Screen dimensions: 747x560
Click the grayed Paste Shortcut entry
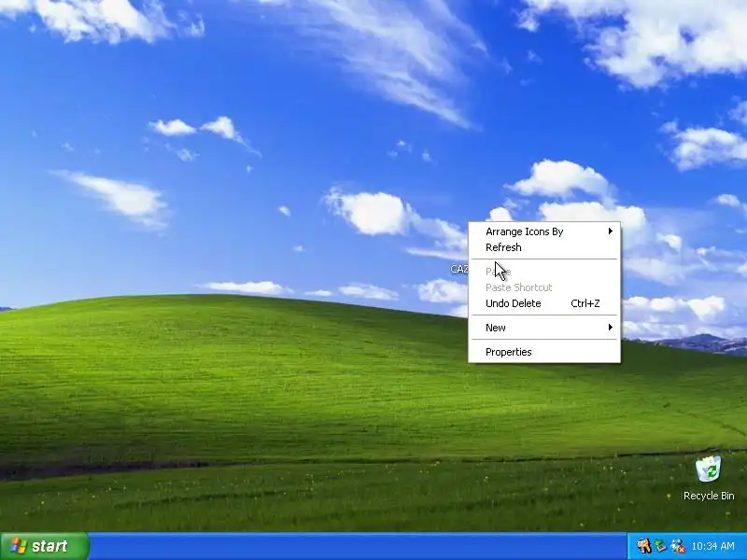point(544,287)
